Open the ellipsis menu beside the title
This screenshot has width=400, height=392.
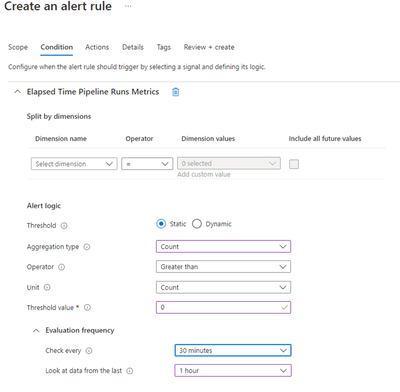point(128,6)
